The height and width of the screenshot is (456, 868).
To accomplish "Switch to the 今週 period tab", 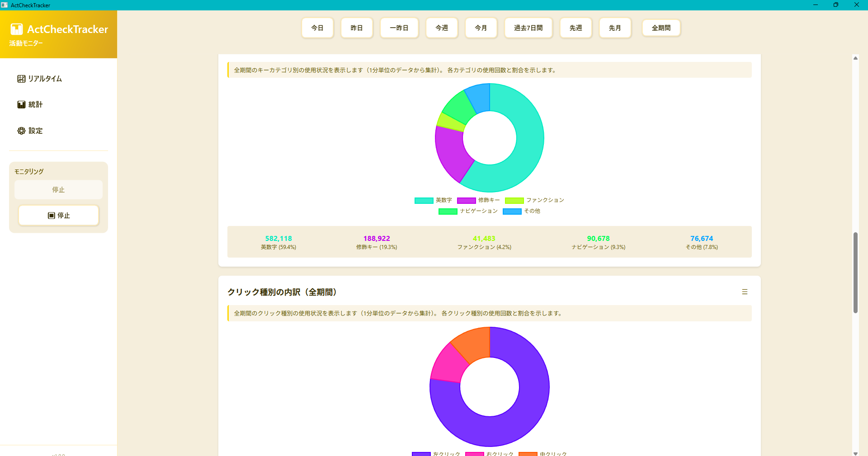I will [442, 28].
